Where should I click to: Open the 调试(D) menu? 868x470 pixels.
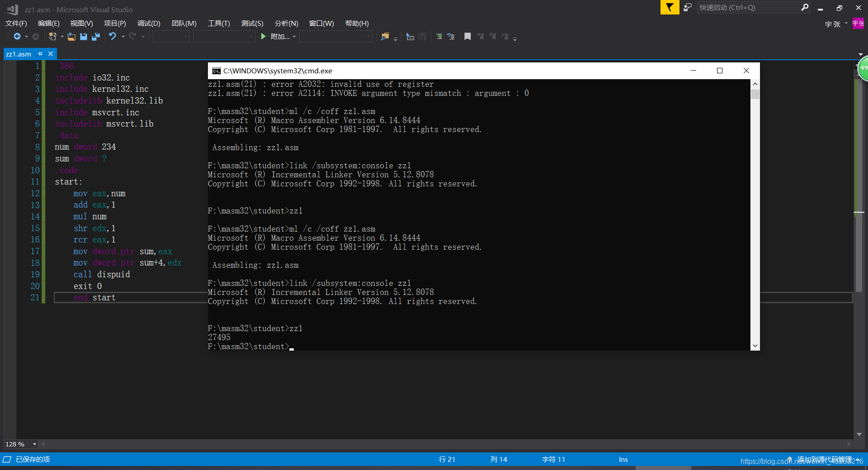[x=149, y=24]
